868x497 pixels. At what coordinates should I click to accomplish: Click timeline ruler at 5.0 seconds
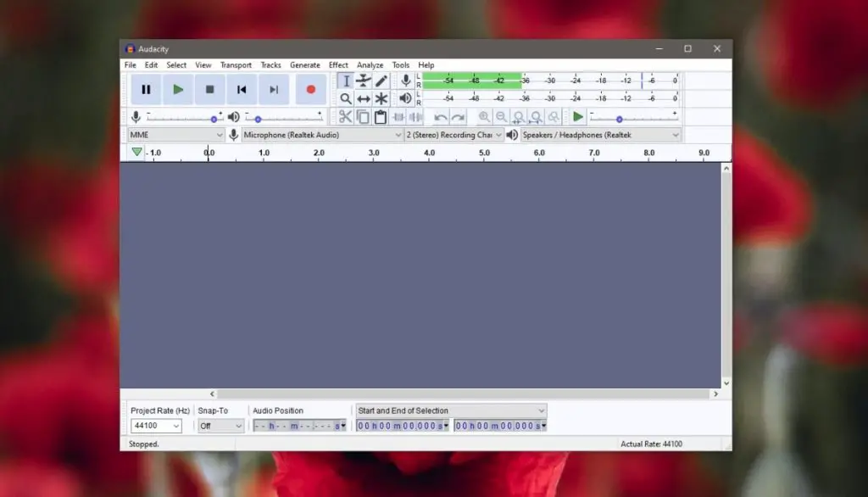484,153
